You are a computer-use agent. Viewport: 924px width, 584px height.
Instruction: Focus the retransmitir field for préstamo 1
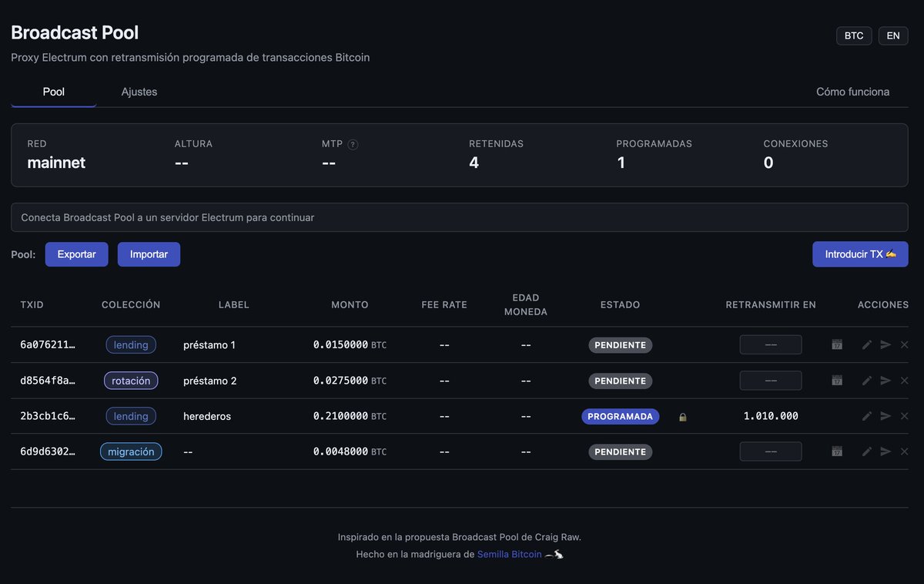[771, 344]
